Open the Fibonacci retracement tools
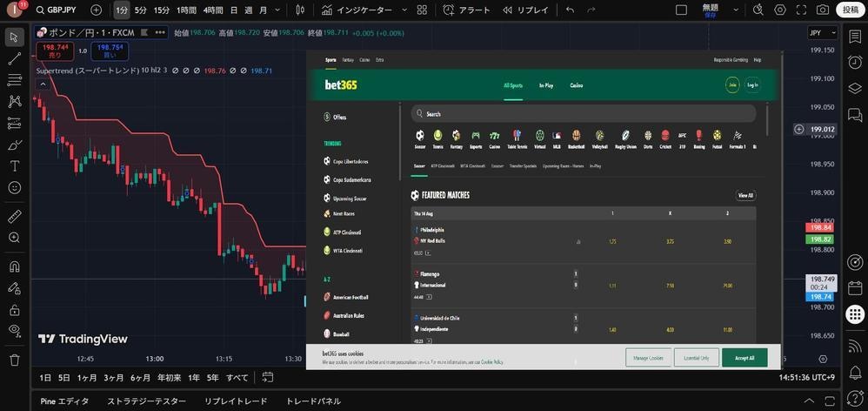This screenshot has height=411, width=868. coord(15,80)
